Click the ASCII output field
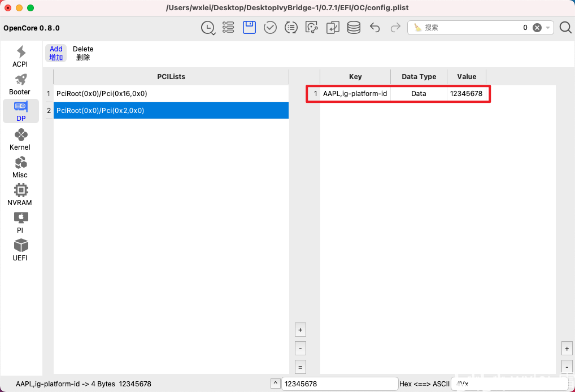 coord(509,384)
